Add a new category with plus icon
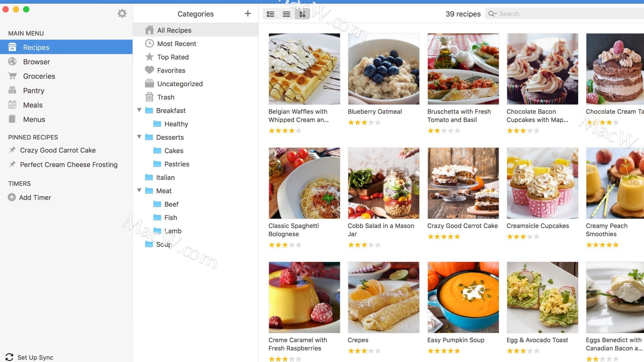The height and width of the screenshot is (362, 644). [x=248, y=13]
